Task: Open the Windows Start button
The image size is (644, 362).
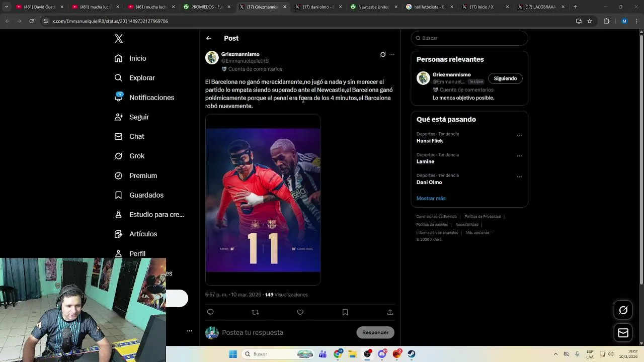Action: pos(233,354)
